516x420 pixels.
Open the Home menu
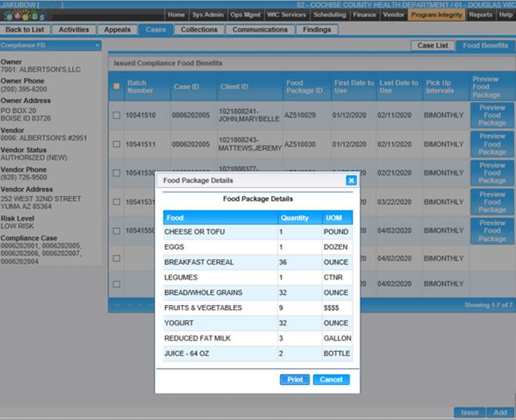point(176,15)
